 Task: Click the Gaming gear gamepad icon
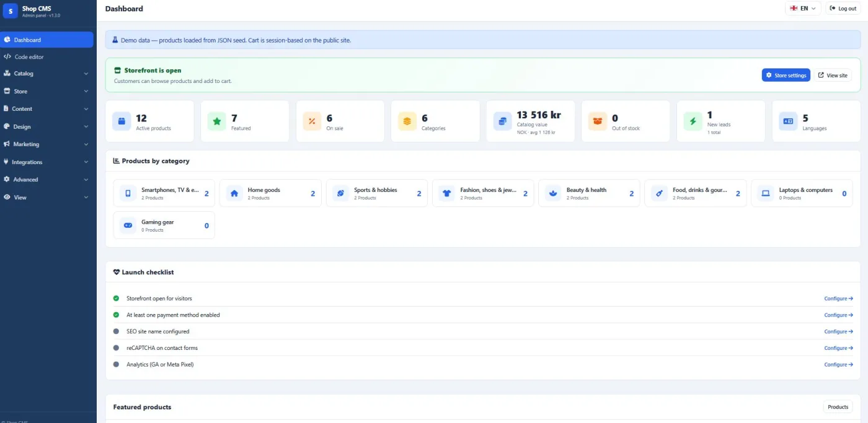pyautogui.click(x=128, y=225)
